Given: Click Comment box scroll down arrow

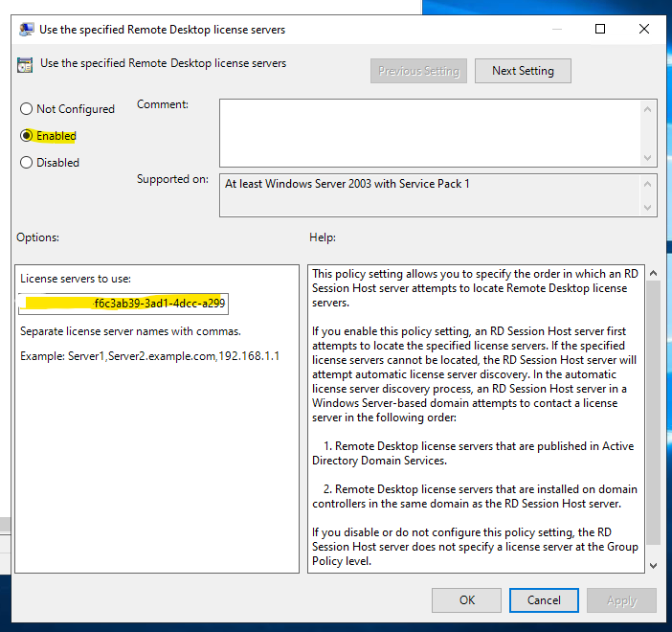Looking at the screenshot, I should click(647, 157).
